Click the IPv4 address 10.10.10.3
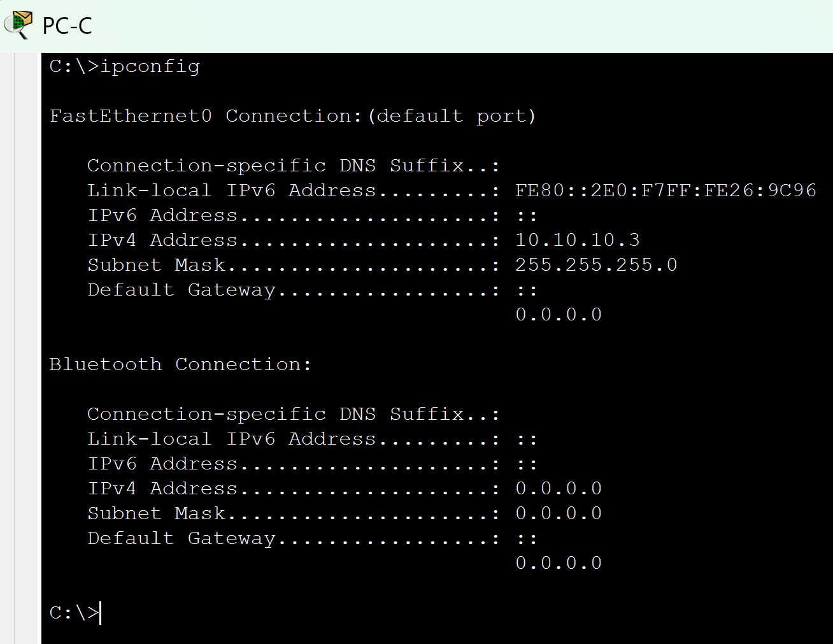This screenshot has width=833, height=644. 577,240
